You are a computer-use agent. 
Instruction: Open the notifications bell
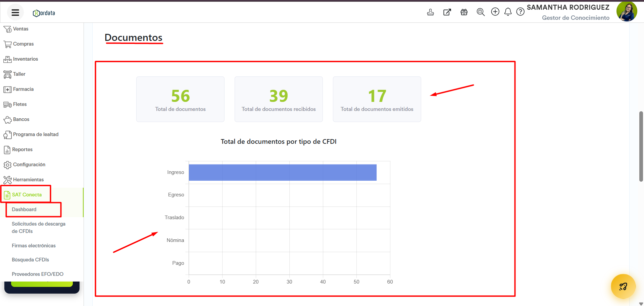click(x=508, y=12)
